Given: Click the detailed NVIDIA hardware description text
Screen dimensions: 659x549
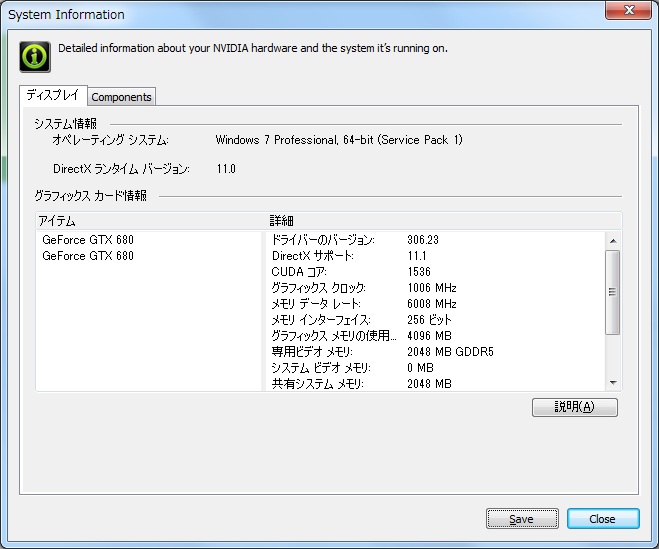Looking at the screenshot, I should pyautogui.click(x=253, y=48).
